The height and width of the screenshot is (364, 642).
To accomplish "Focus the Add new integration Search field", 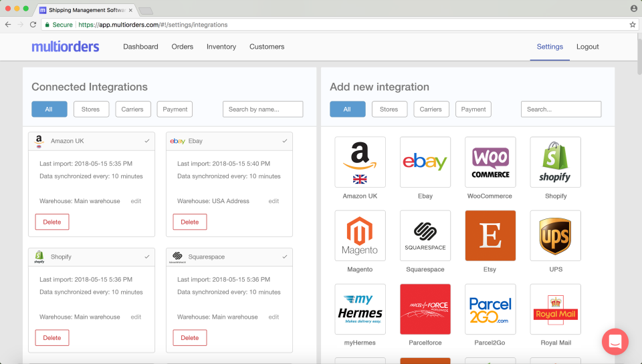I will click(x=561, y=110).
